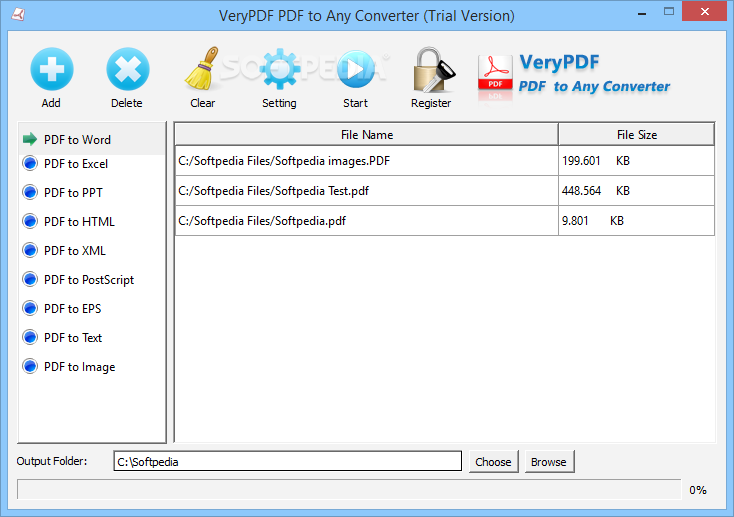Click the Start play icon
Screen dimensions: 734x517
click(x=355, y=69)
